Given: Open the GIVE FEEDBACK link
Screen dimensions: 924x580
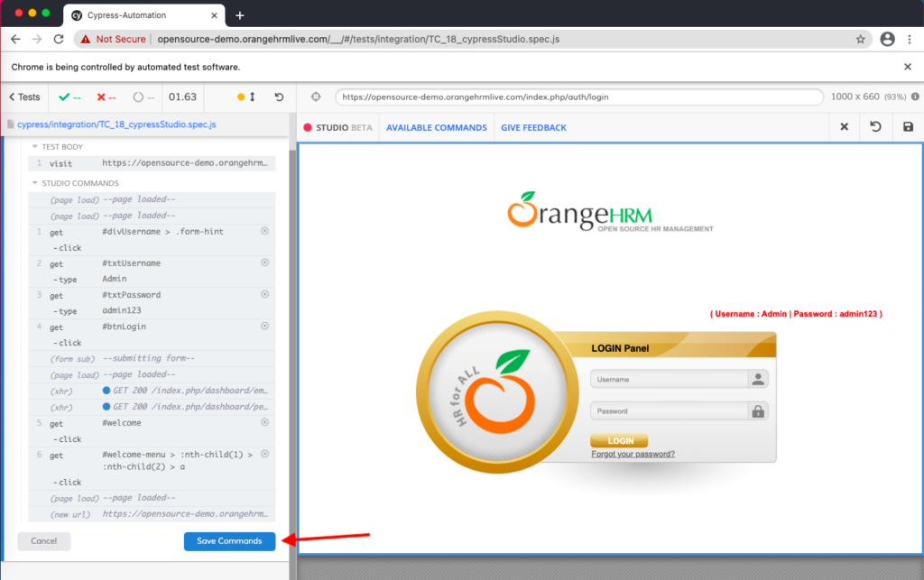Looking at the screenshot, I should [533, 128].
